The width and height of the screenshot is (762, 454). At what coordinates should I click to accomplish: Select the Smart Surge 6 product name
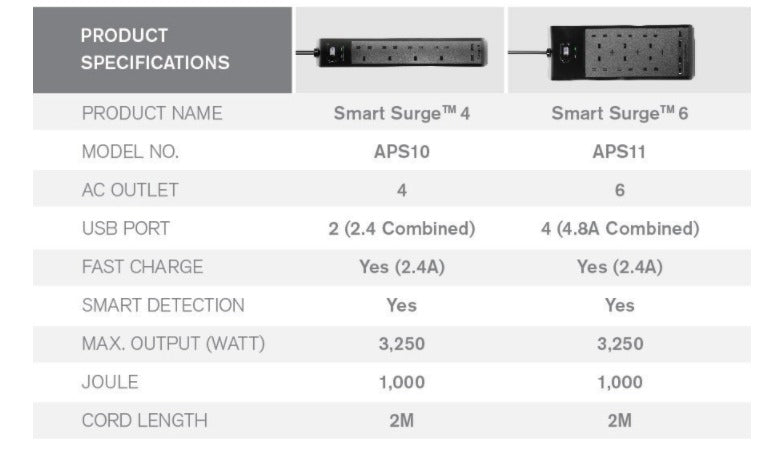coord(619,113)
